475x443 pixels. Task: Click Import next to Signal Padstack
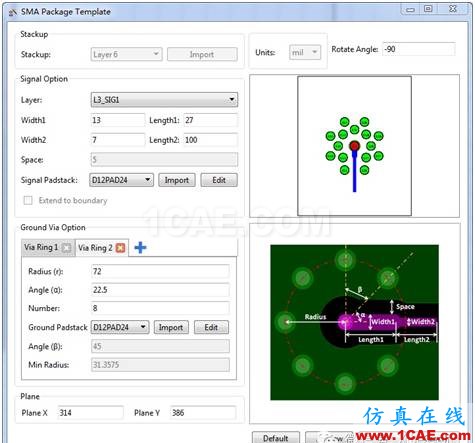(177, 180)
